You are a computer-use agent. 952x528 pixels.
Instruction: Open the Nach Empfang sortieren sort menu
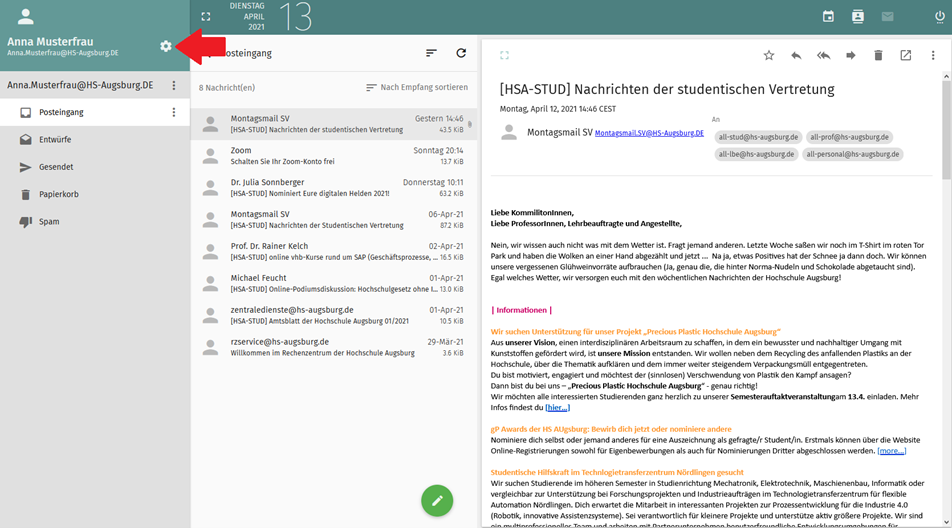(417, 88)
